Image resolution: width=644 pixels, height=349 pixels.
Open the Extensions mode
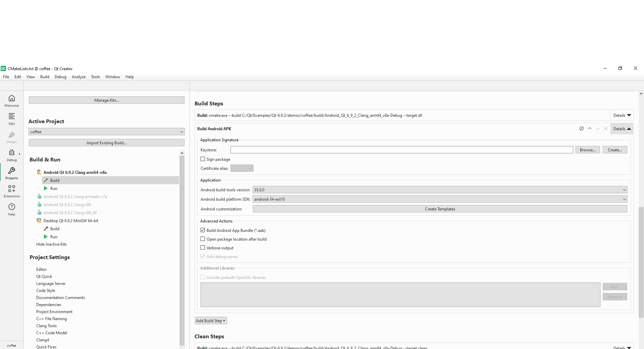point(12,191)
